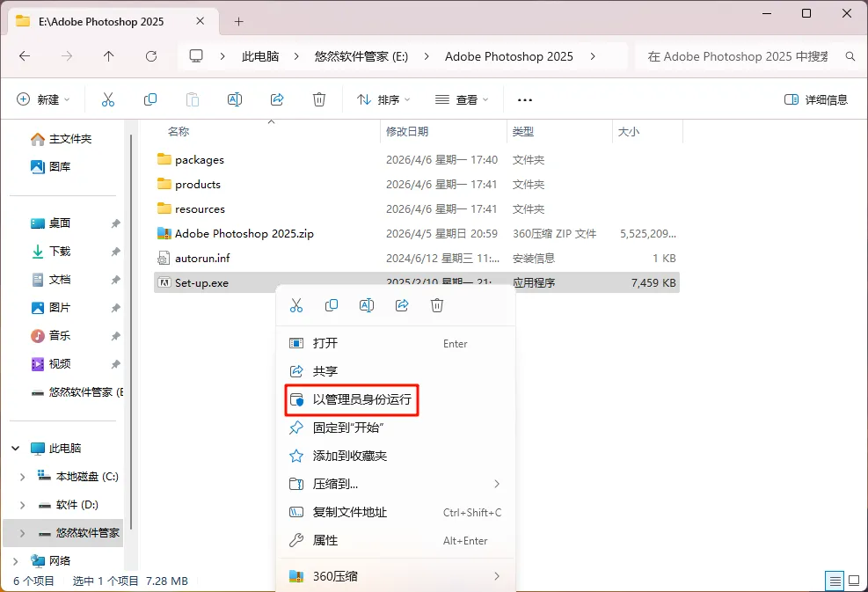Collapse the 此电脑 tree node
The image size is (868, 592).
(16, 449)
